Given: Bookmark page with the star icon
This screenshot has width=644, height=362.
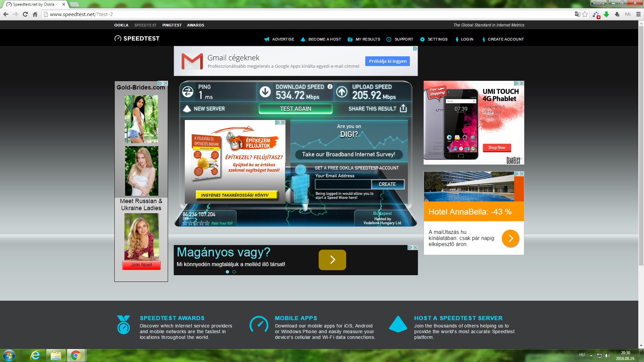Looking at the screenshot, I should pos(585,14).
